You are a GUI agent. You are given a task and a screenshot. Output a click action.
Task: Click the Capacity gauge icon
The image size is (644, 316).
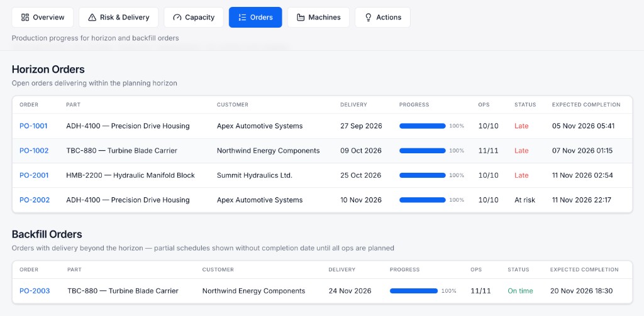pyautogui.click(x=177, y=17)
